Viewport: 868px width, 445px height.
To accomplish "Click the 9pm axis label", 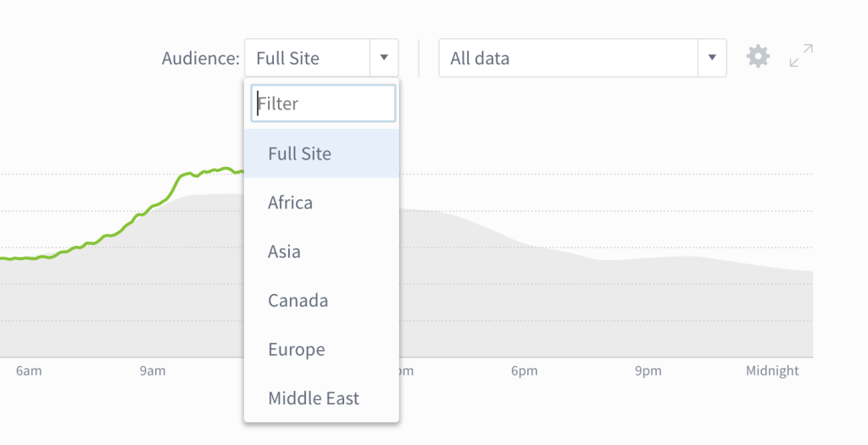I will (x=648, y=371).
